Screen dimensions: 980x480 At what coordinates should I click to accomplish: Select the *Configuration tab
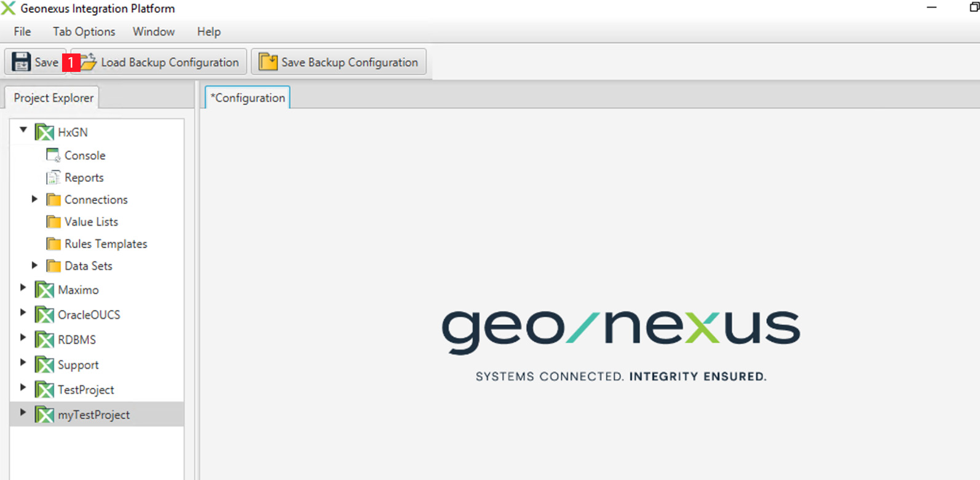pos(248,98)
